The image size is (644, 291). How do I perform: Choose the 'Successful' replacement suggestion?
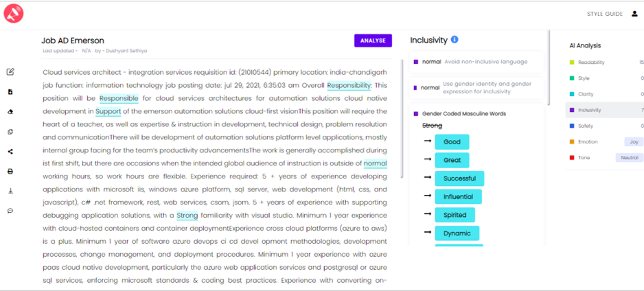click(459, 178)
